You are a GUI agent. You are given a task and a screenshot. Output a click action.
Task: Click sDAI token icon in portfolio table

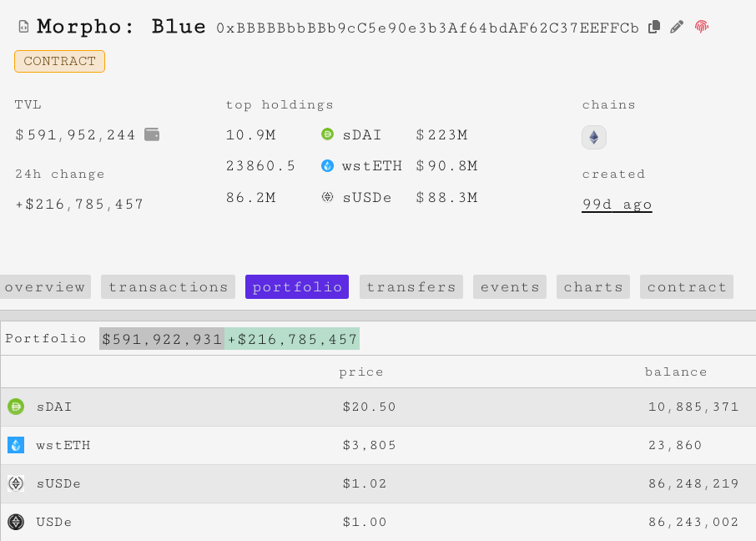coord(16,407)
